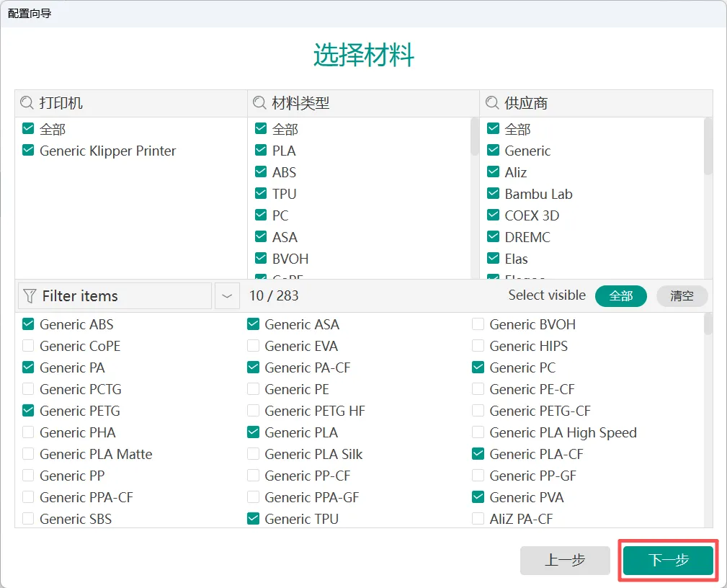
Task: Check Generic PP filament
Action: click(28, 476)
